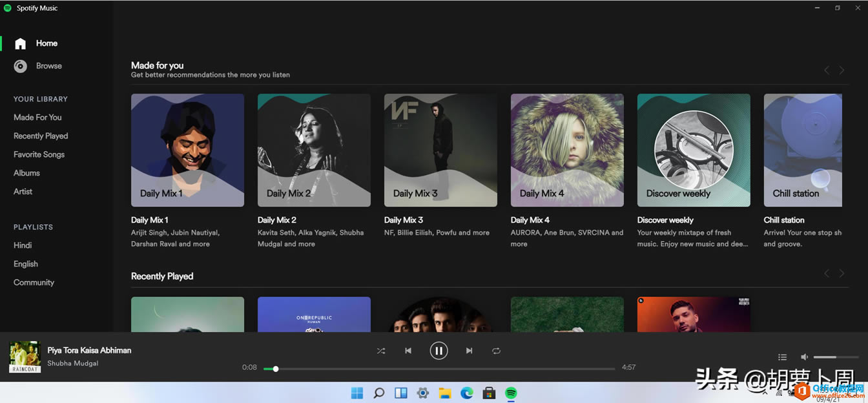Mute the volume speaker icon

tap(804, 356)
